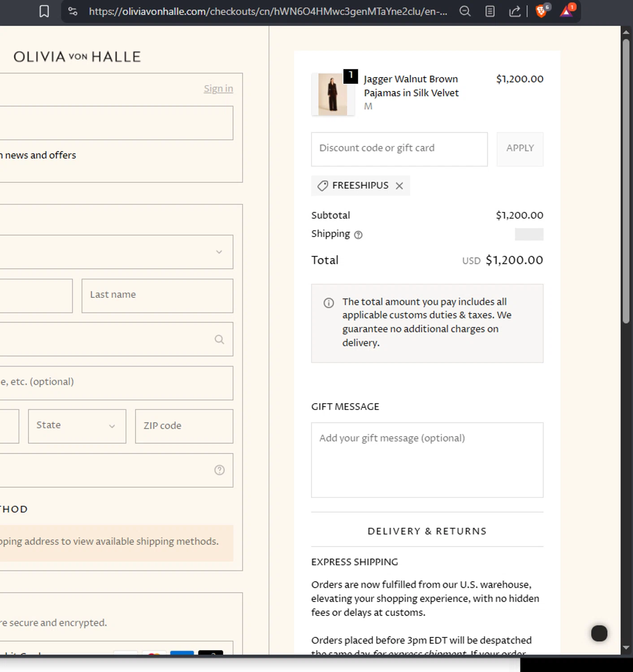This screenshot has width=633, height=672.
Task: Open Brave Rewards triangle icon
Action: [x=567, y=11]
